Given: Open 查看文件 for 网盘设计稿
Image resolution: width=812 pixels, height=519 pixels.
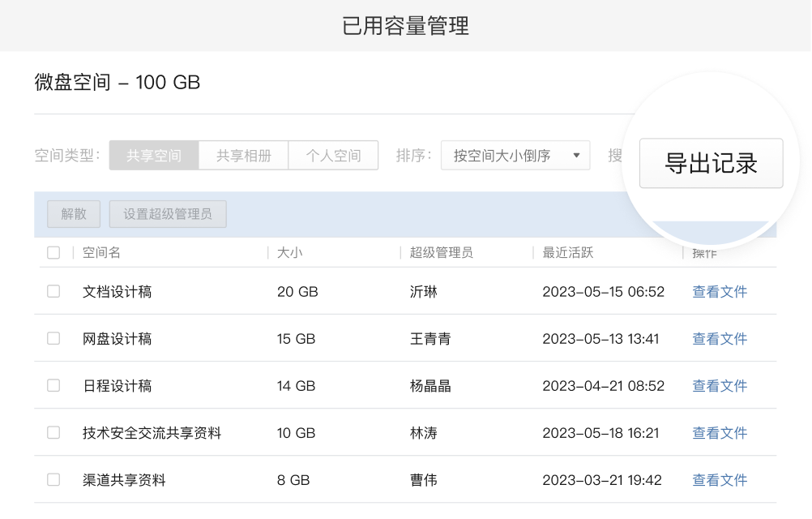Looking at the screenshot, I should [x=720, y=339].
